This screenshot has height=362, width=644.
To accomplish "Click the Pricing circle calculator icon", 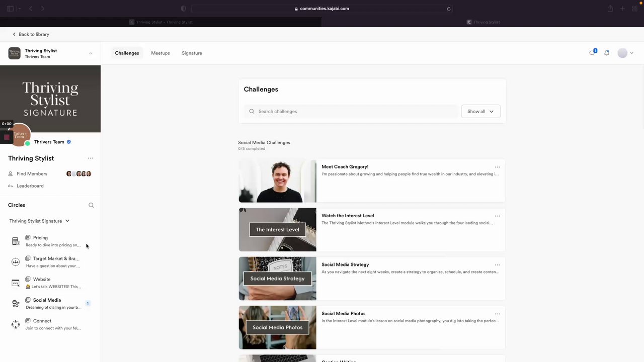I will click(16, 241).
